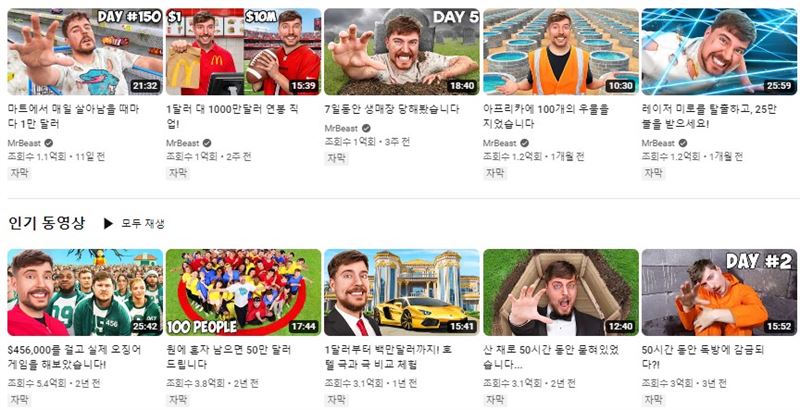Open the laser maze video thumbnail
The width and height of the screenshot is (800, 410).
(719, 52)
